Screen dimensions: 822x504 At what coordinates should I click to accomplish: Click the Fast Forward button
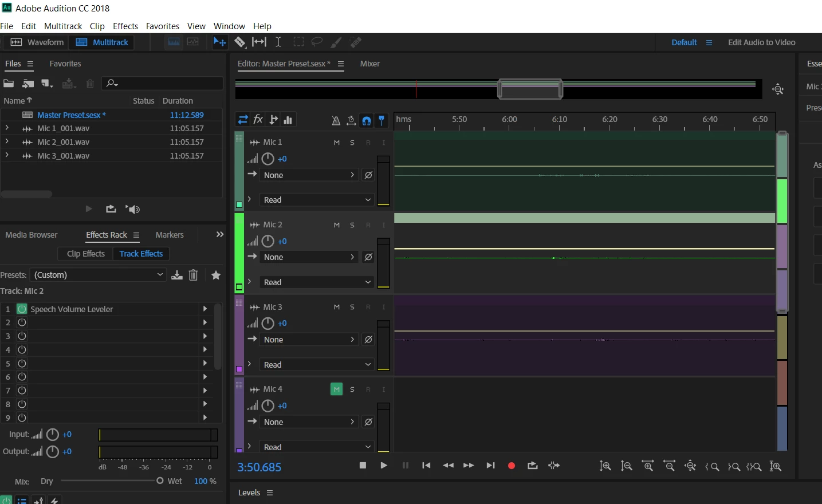coord(469,466)
